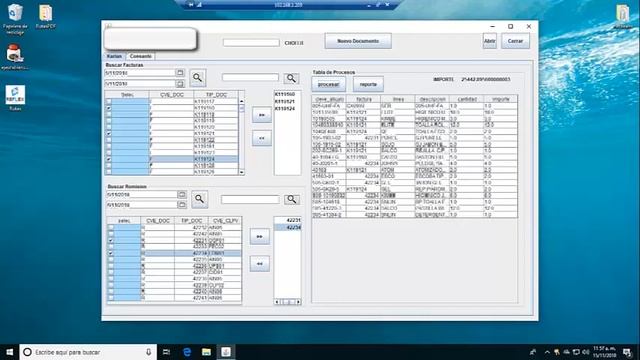Search remisiones with the date-range magnifier button

point(199,199)
